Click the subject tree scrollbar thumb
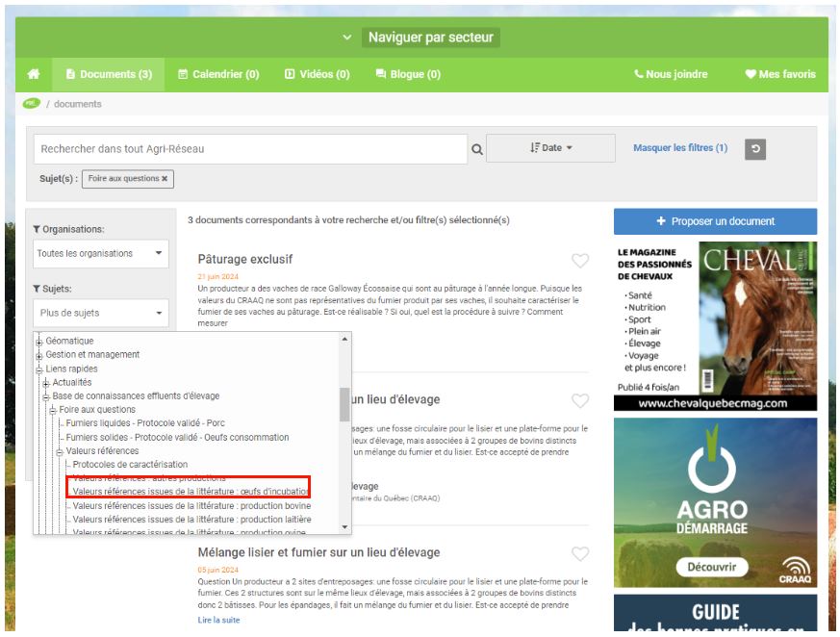840x637 pixels. [344, 404]
